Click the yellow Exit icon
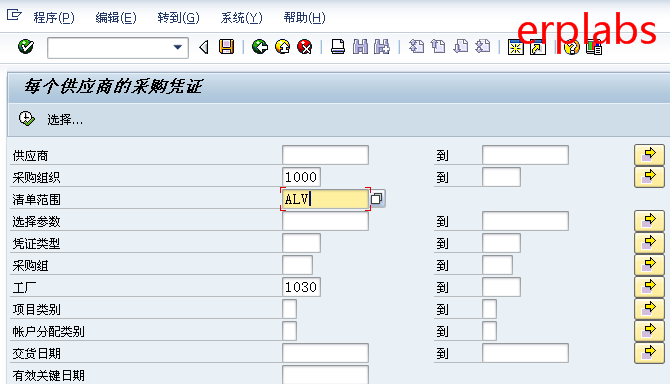Screen dimensions: 670x384 282,47
